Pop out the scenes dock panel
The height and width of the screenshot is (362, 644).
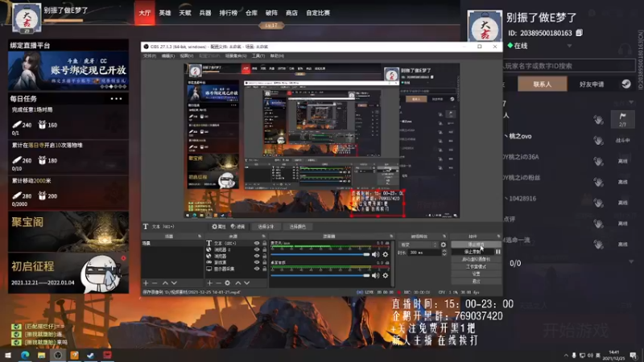200,237
